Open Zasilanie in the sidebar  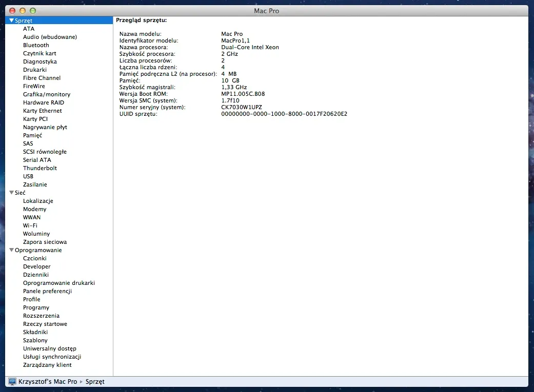click(x=35, y=184)
